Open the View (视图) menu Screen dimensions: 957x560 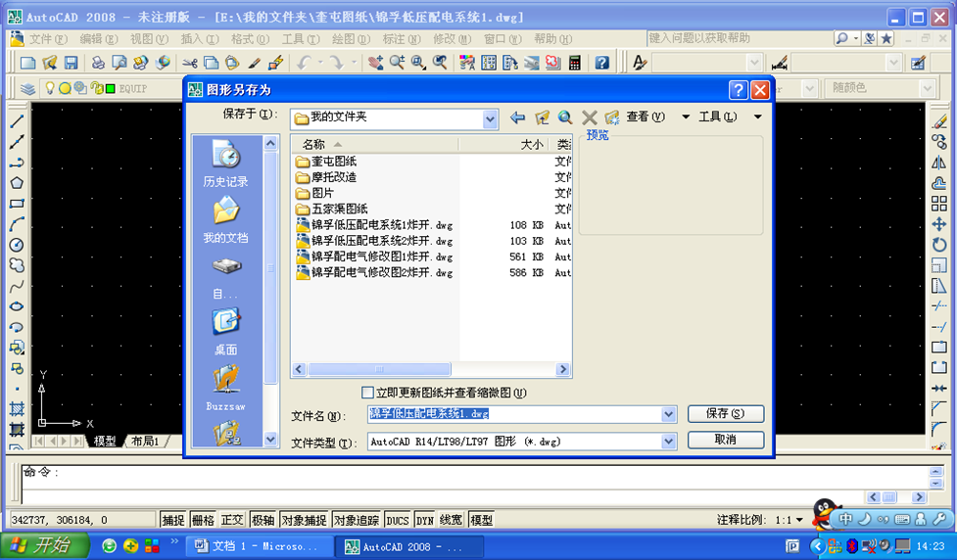149,38
